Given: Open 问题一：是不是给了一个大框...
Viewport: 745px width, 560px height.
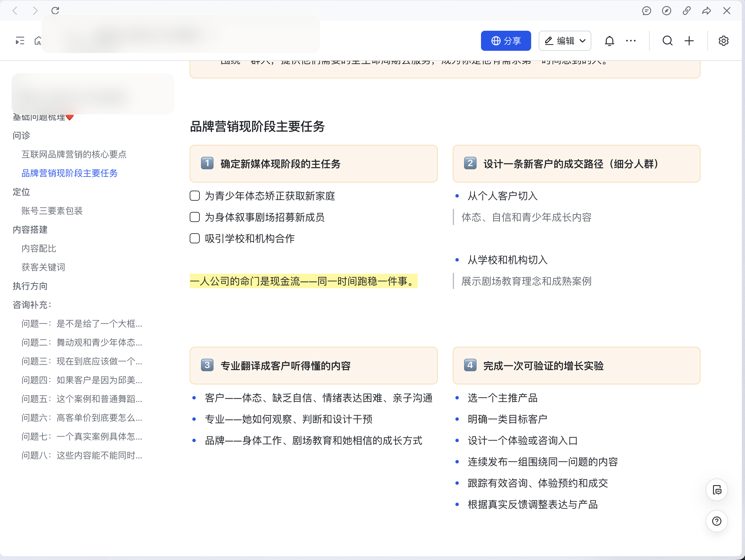Looking at the screenshot, I should [x=82, y=324].
